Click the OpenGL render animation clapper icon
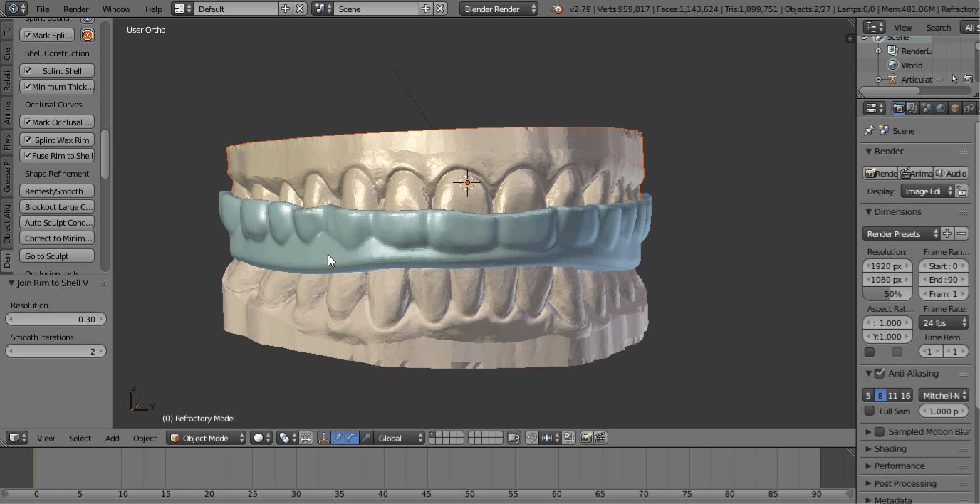This screenshot has width=980, height=504. tap(600, 438)
